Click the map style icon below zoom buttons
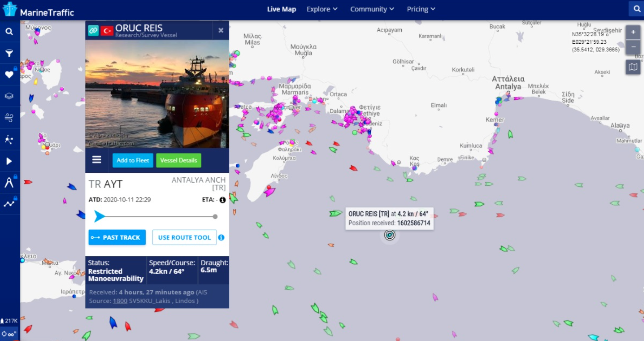Screen dimensions: 644x341 click(x=633, y=67)
